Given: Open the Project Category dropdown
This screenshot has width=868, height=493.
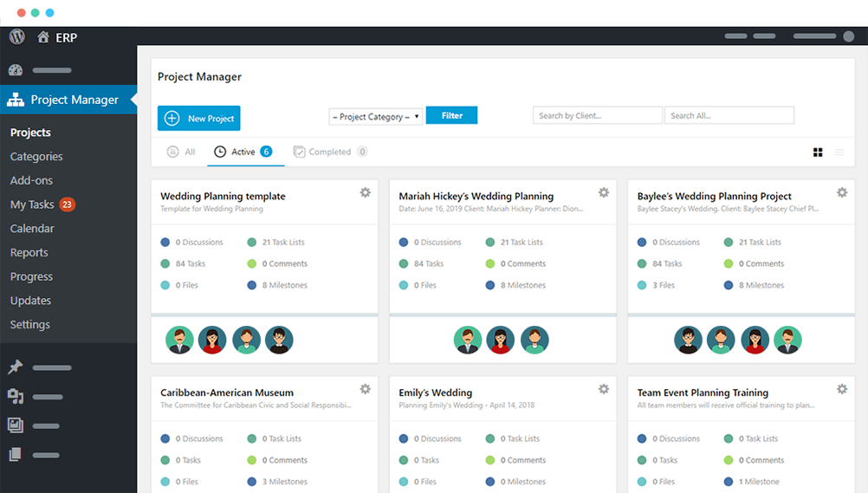Looking at the screenshot, I should 376,117.
